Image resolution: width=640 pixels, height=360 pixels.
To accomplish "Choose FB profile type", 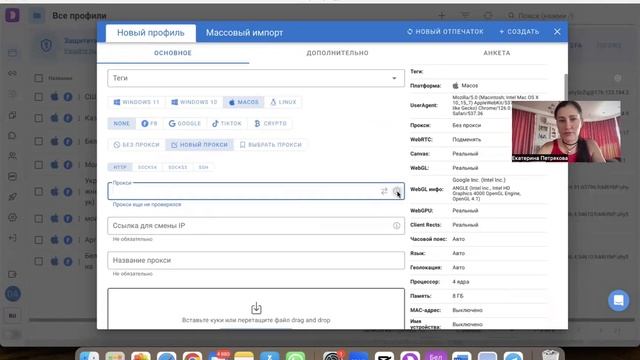I will tap(149, 123).
